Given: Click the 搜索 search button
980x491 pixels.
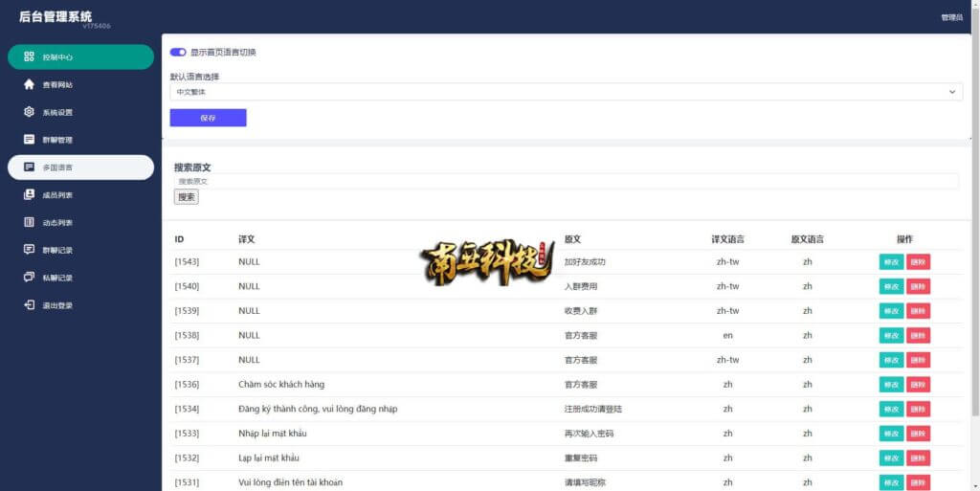Looking at the screenshot, I should tap(187, 197).
